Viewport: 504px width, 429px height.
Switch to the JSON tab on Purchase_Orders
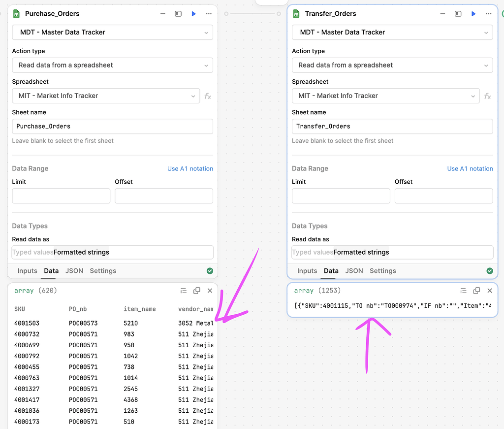[74, 271]
